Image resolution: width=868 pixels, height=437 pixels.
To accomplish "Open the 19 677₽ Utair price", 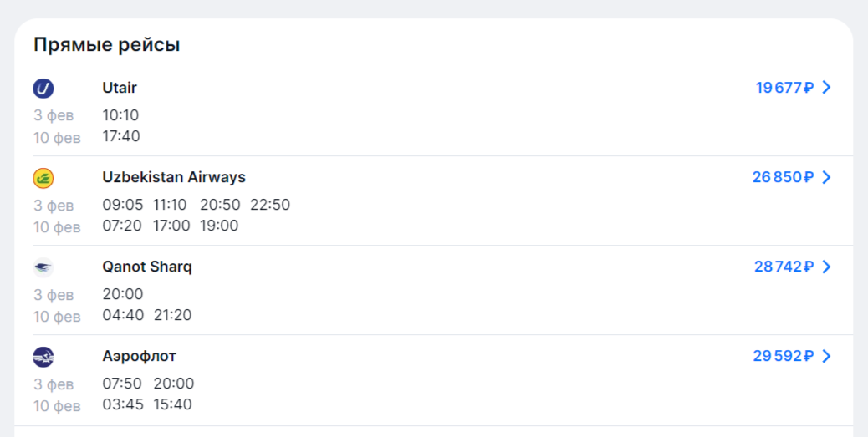I will pos(785,88).
